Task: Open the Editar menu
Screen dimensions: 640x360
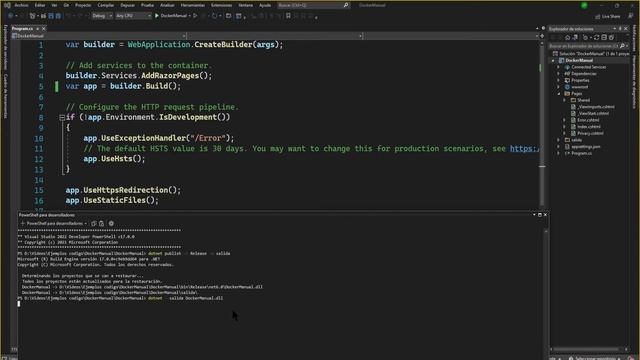Action: (40, 5)
